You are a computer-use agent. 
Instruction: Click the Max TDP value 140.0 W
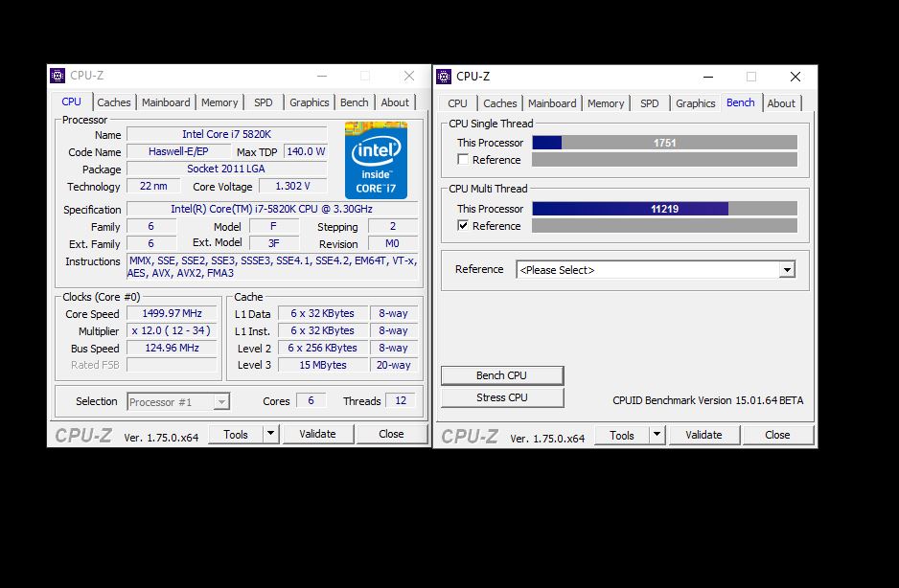coord(306,151)
